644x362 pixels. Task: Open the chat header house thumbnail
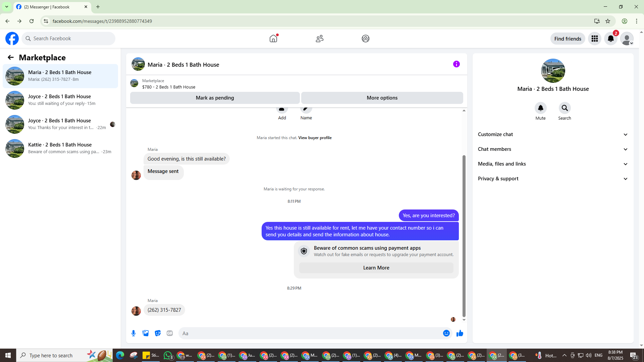coord(138,64)
